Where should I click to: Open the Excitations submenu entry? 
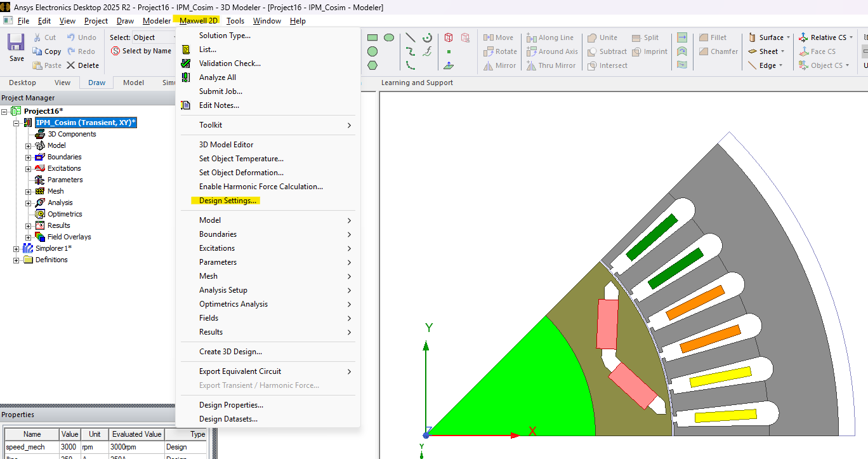(x=268, y=248)
